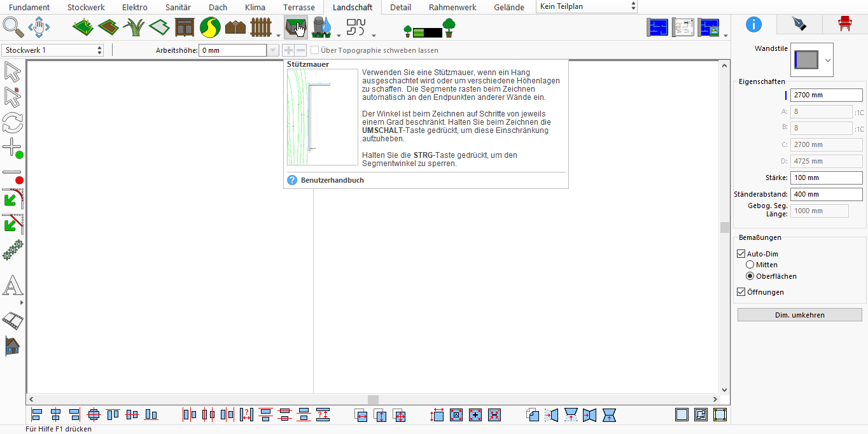Expand the view icons dropdown arrow at toolbar end

click(x=726, y=36)
